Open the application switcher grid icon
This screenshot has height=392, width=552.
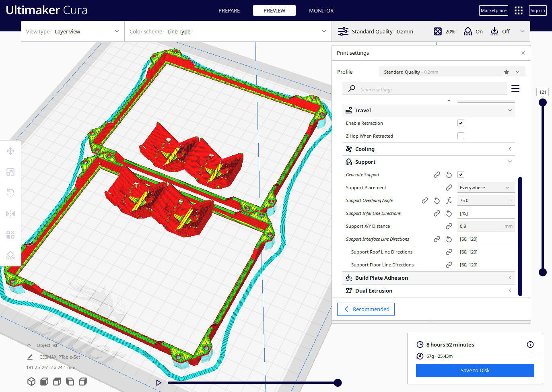click(519, 10)
